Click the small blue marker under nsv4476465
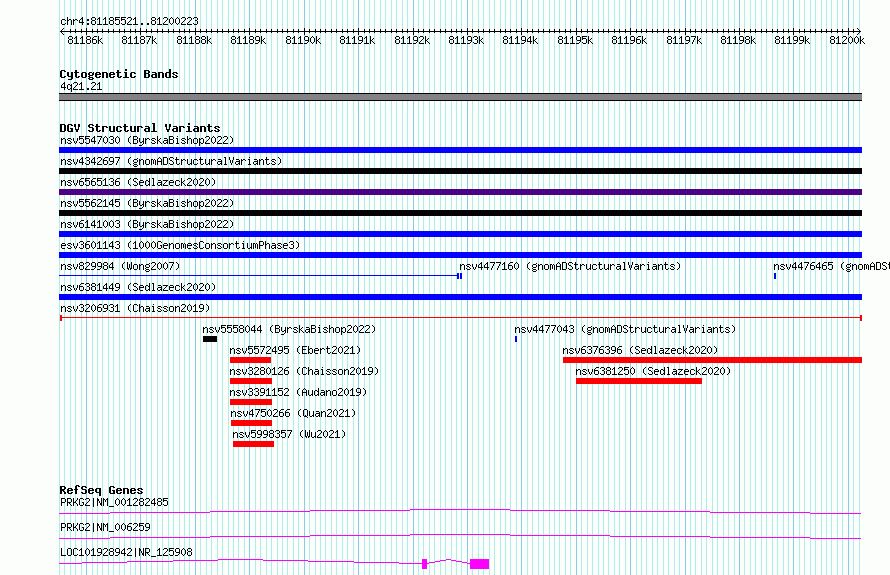Image resolution: width=890 pixels, height=575 pixels. 775,276
